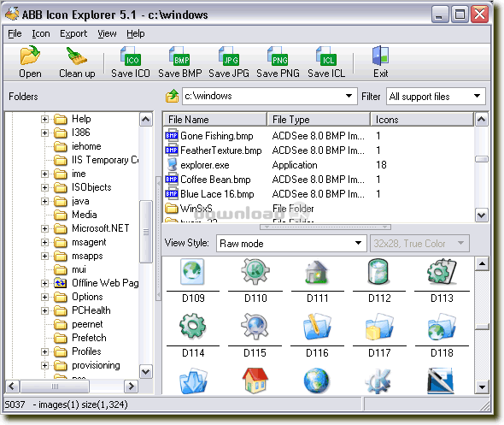Select icon thumbnail D109

[x=192, y=272]
